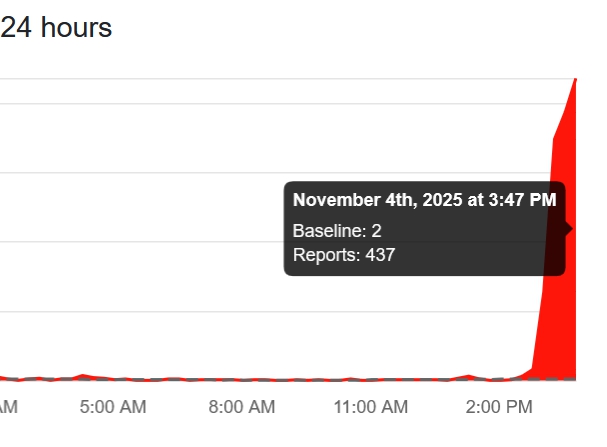Screen dimensions: 607x447
Task: Click the dashed baseline above 11:00 AM
Action: click(370, 380)
